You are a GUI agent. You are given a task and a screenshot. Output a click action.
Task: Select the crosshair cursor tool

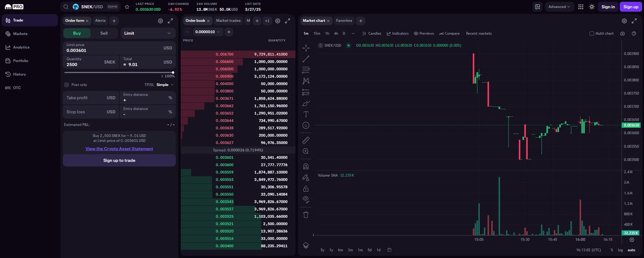[306, 48]
